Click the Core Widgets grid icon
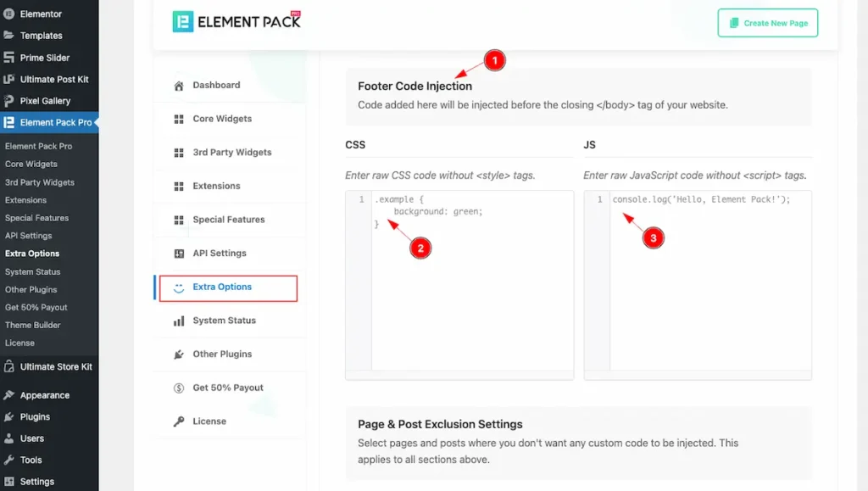868x491 pixels. 179,119
